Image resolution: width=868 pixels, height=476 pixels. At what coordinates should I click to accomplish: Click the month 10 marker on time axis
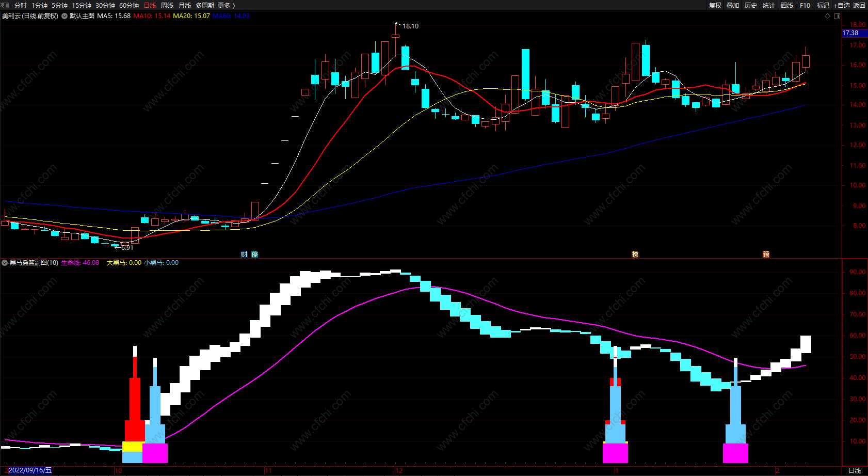pos(118,470)
